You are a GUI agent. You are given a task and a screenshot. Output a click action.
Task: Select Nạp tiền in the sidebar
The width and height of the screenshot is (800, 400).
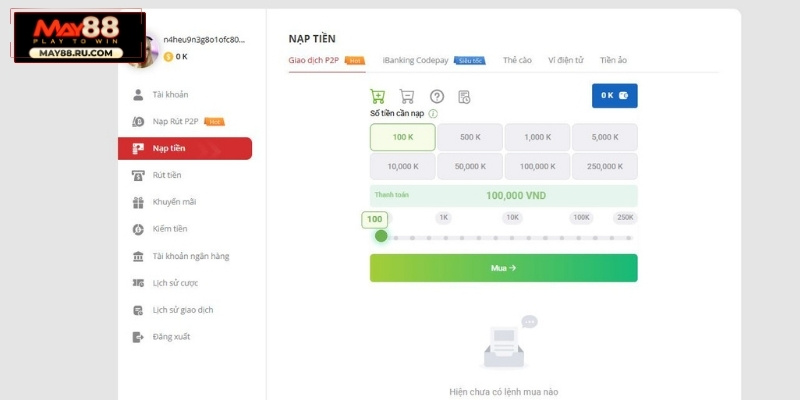click(x=185, y=148)
